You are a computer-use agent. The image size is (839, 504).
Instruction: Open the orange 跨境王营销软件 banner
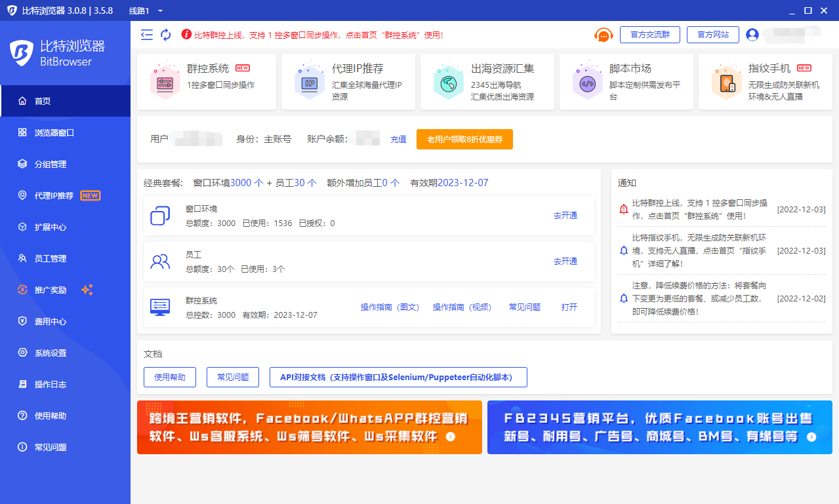tap(310, 427)
